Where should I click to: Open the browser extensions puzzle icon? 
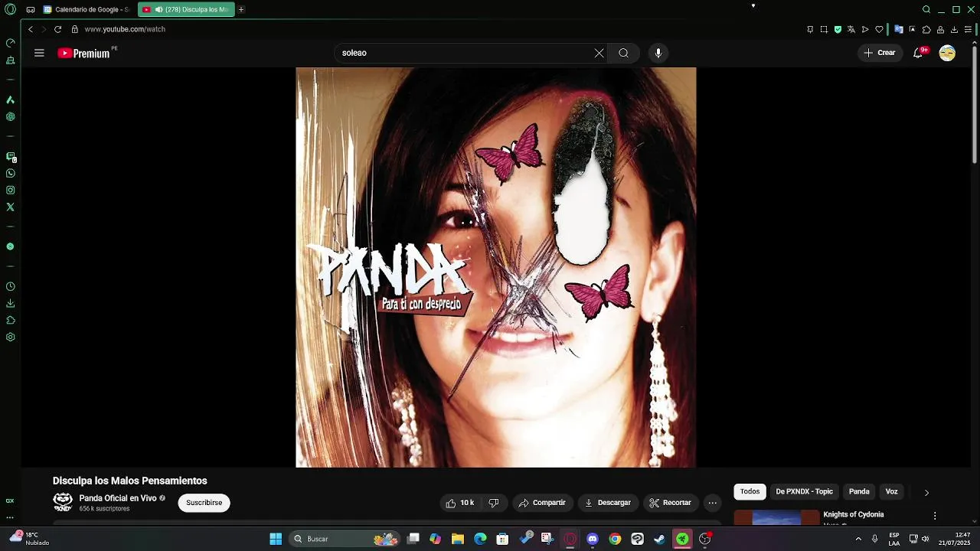926,29
